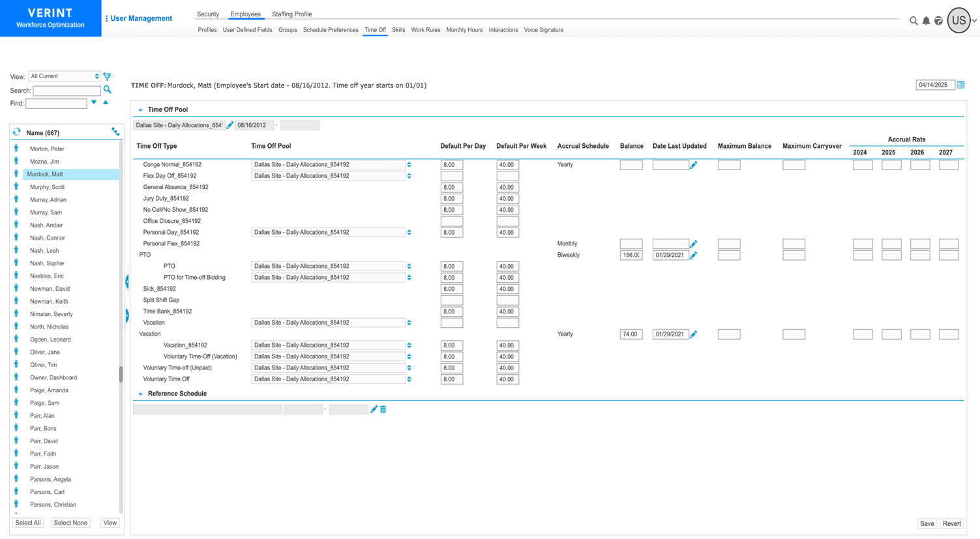Open the View All Current dropdown
980x539 pixels.
[65, 76]
